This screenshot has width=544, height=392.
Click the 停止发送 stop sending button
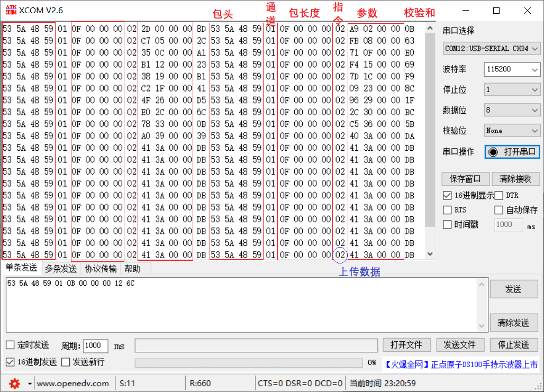[x=514, y=345]
